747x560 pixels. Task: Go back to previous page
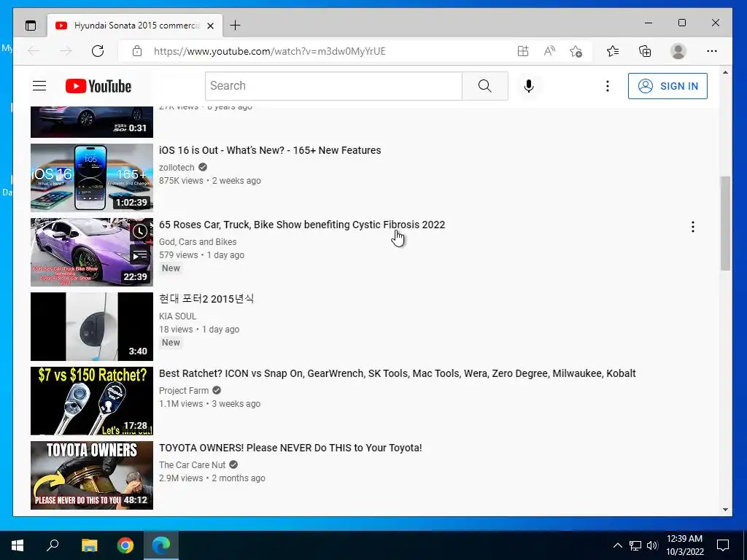pyautogui.click(x=34, y=51)
